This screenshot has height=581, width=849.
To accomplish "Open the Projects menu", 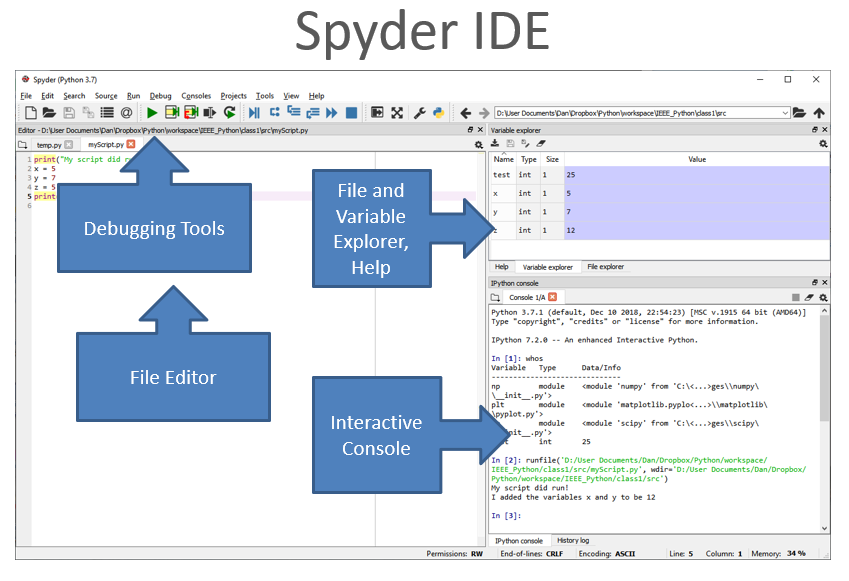I will coord(233,96).
